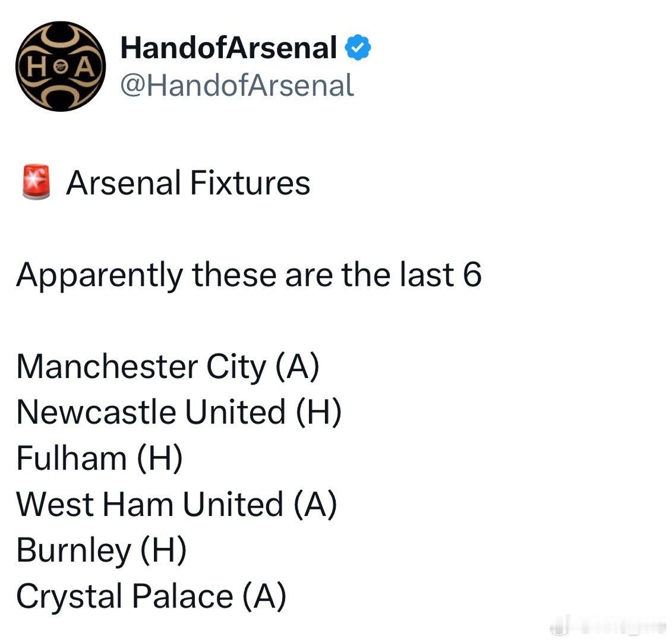Click the cannon crest inside the avatar
This screenshot has height=642, width=672.
tap(61, 67)
